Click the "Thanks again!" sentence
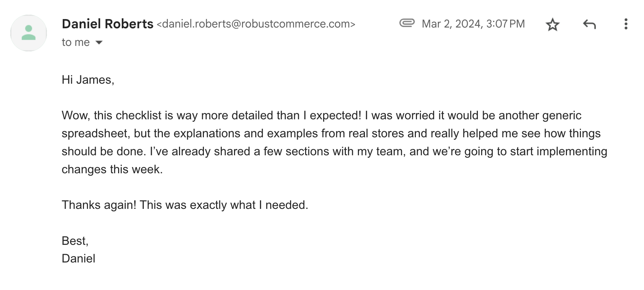The image size is (644, 290). click(x=99, y=205)
